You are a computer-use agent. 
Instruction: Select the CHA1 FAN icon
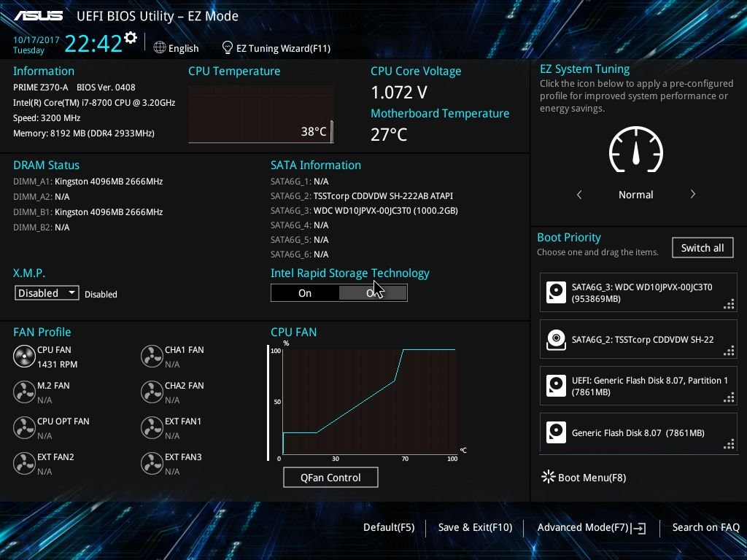152,356
